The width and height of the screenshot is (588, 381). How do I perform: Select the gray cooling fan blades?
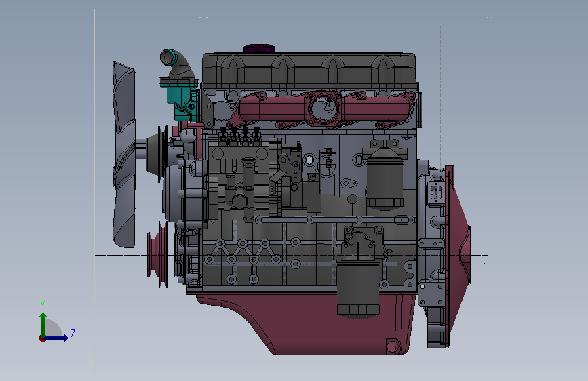pos(123,155)
